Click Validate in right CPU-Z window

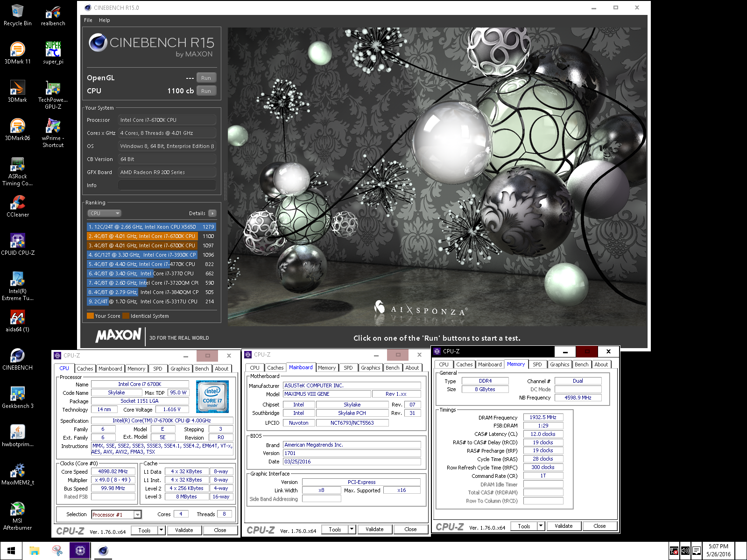pos(564,526)
